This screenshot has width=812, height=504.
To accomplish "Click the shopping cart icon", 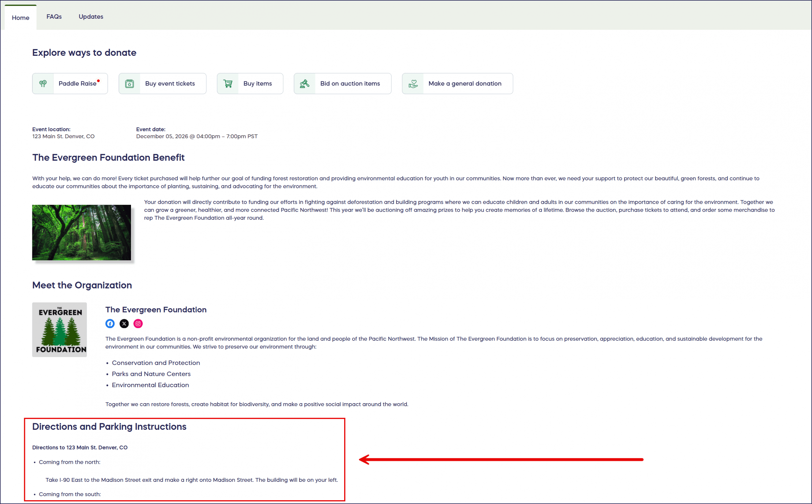I will (228, 84).
